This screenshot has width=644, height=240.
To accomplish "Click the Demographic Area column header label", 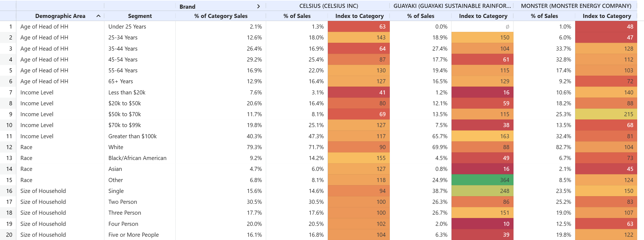I will [x=60, y=16].
